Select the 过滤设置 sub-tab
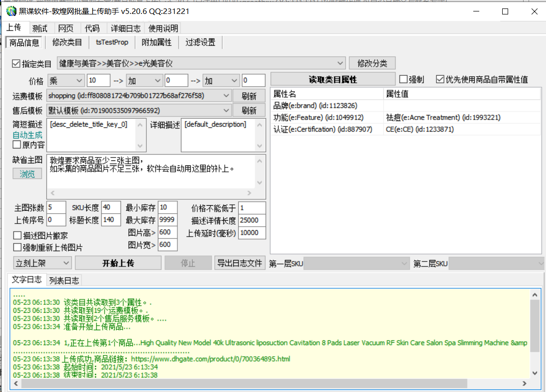Image resolution: width=546 pixels, height=392 pixels. (x=201, y=42)
